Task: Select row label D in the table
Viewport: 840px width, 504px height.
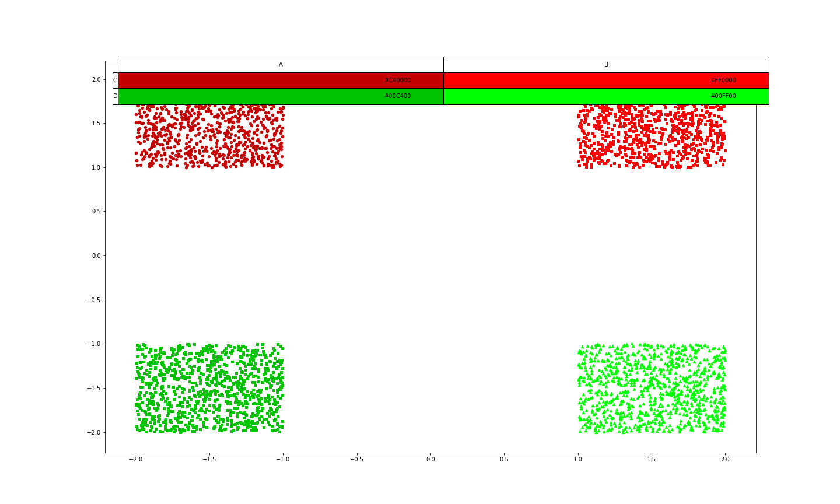Action: click(x=115, y=96)
